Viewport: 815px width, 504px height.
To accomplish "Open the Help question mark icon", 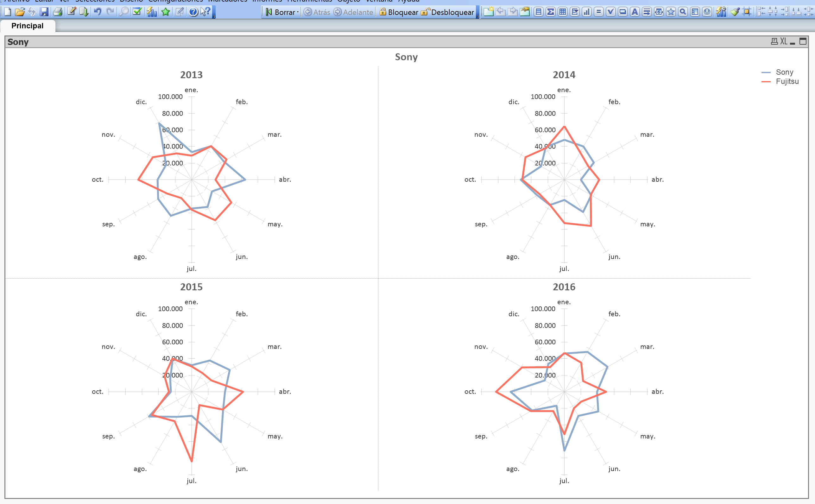I will pyautogui.click(x=193, y=12).
